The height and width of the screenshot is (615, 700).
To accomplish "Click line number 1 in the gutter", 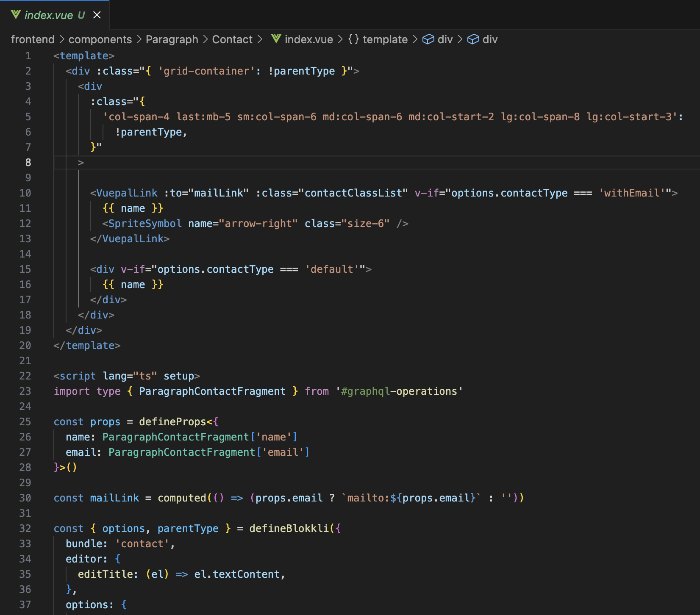I will [28, 56].
